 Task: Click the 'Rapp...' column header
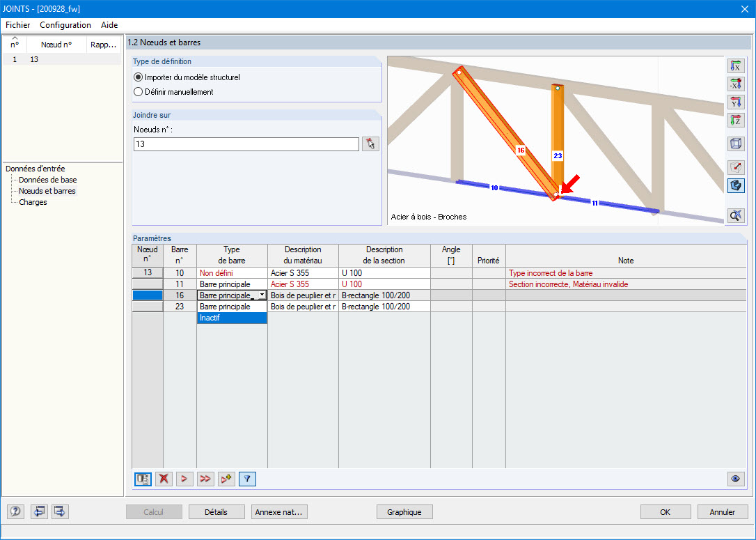click(103, 45)
